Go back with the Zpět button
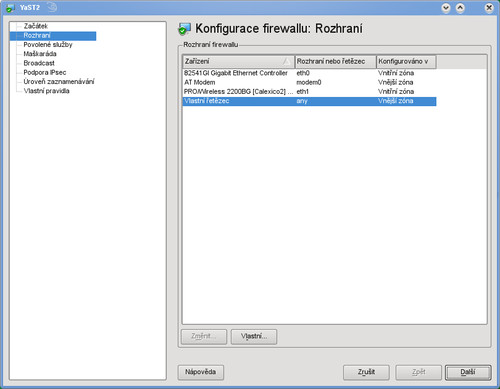500x389 pixels. (x=419, y=372)
